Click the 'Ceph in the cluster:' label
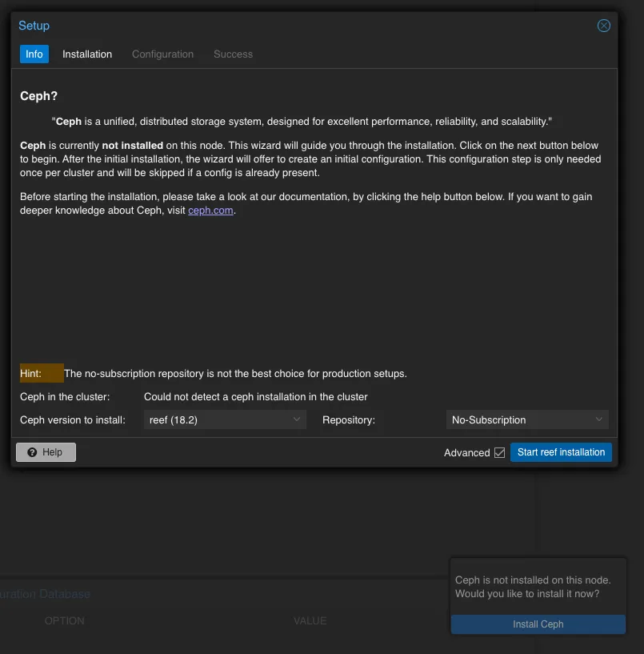644x654 pixels. click(65, 397)
